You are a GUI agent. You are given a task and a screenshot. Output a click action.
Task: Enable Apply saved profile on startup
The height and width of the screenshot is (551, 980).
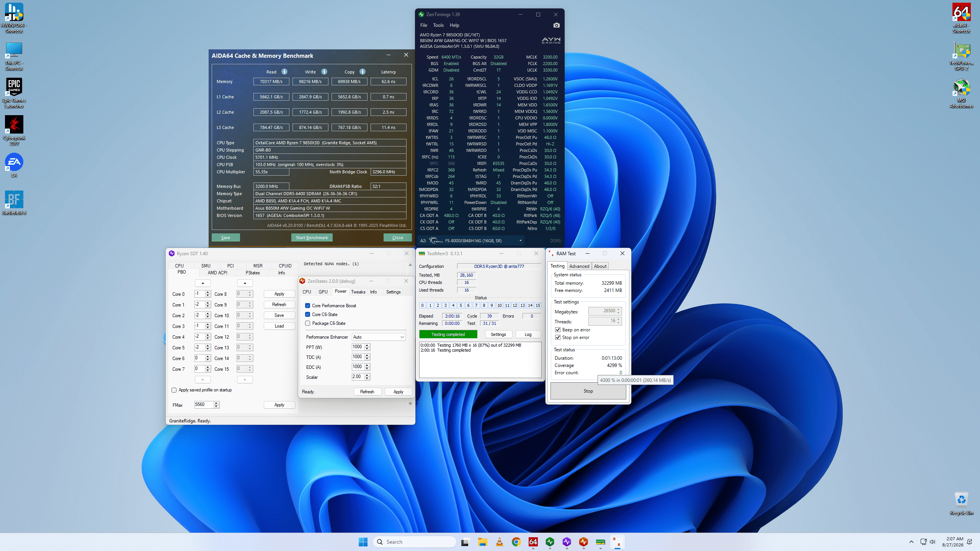[x=174, y=390]
